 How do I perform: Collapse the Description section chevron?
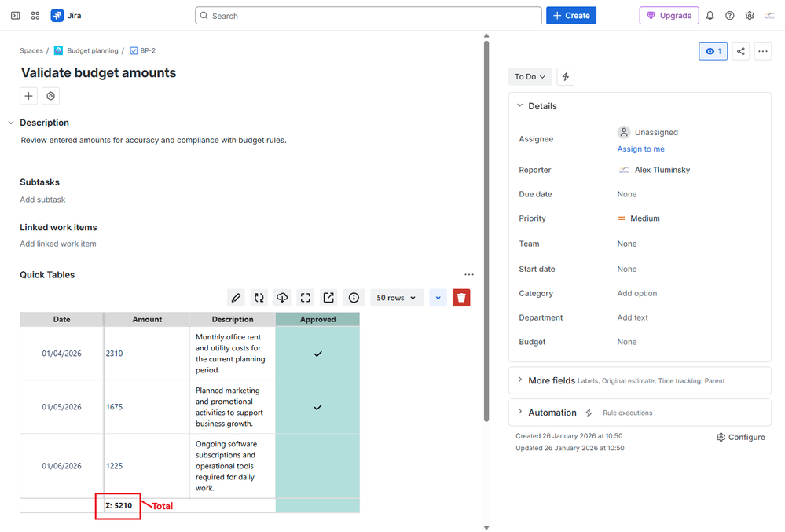[x=11, y=123]
